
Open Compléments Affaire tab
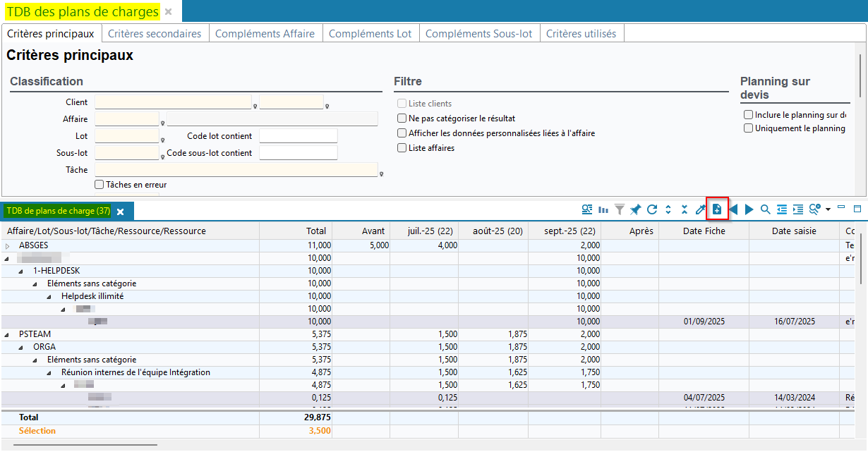click(x=265, y=33)
